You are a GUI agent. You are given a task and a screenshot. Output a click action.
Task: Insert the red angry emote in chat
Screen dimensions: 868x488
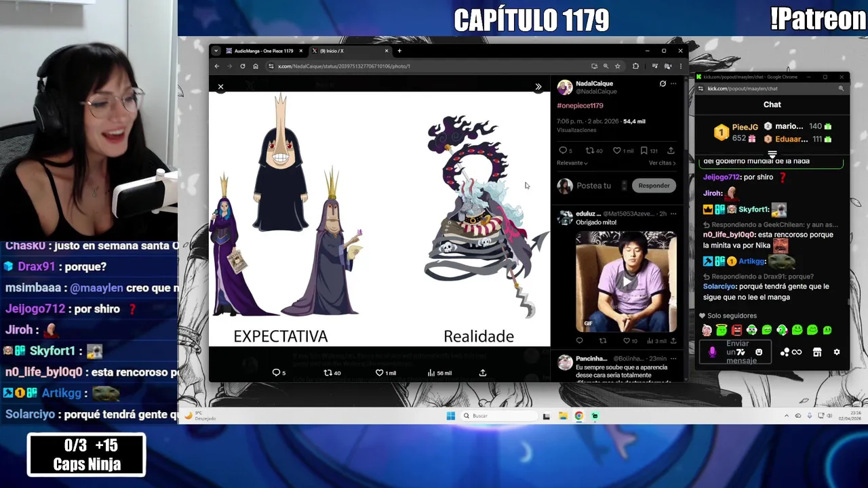737,331
